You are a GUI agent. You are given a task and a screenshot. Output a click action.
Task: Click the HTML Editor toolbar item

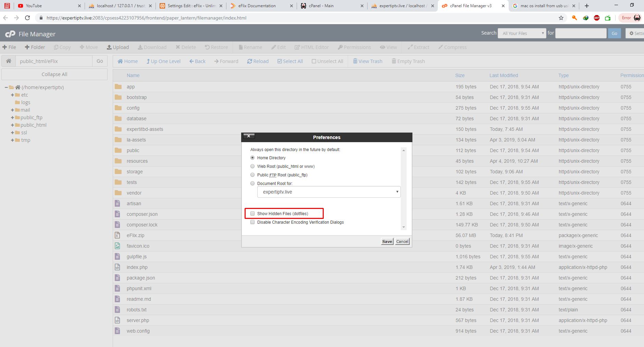[312, 47]
